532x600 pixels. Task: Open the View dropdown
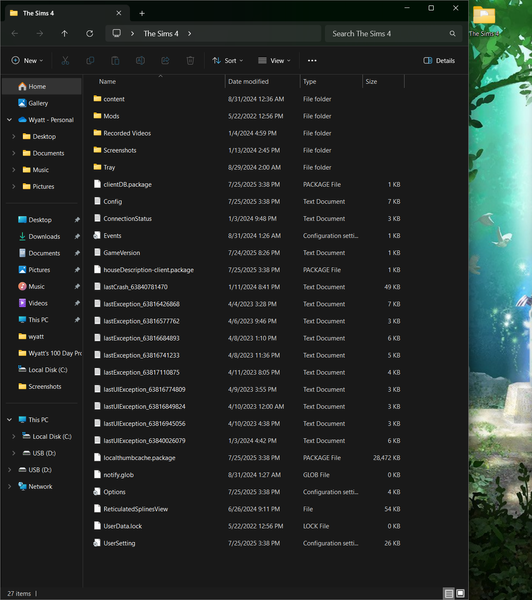point(274,60)
